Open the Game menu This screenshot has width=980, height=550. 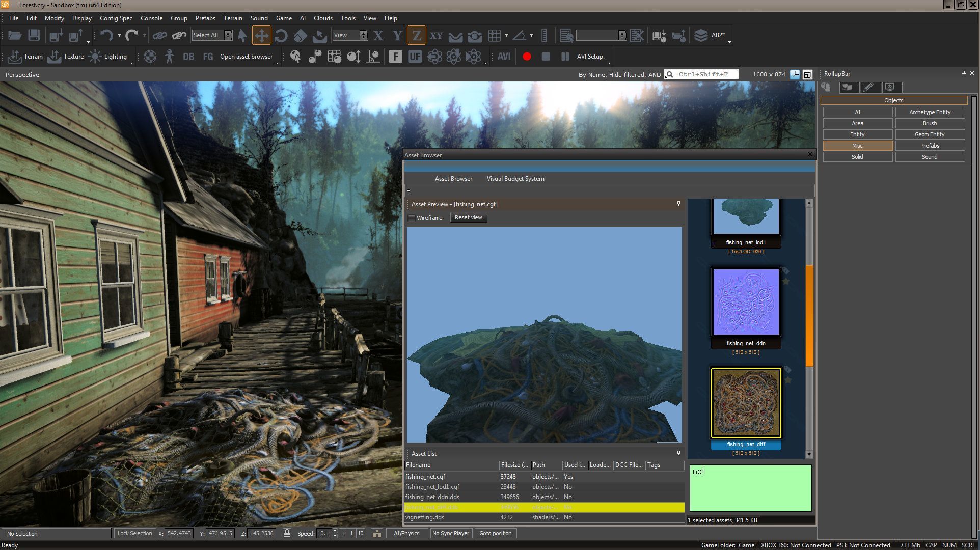(283, 18)
